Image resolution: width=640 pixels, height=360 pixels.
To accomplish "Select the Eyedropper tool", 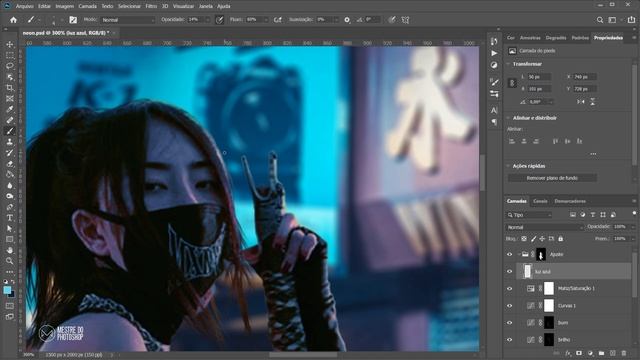I will pos(10,109).
